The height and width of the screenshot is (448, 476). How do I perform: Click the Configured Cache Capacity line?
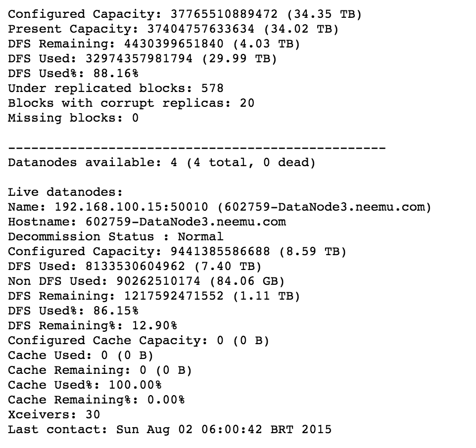tap(139, 341)
